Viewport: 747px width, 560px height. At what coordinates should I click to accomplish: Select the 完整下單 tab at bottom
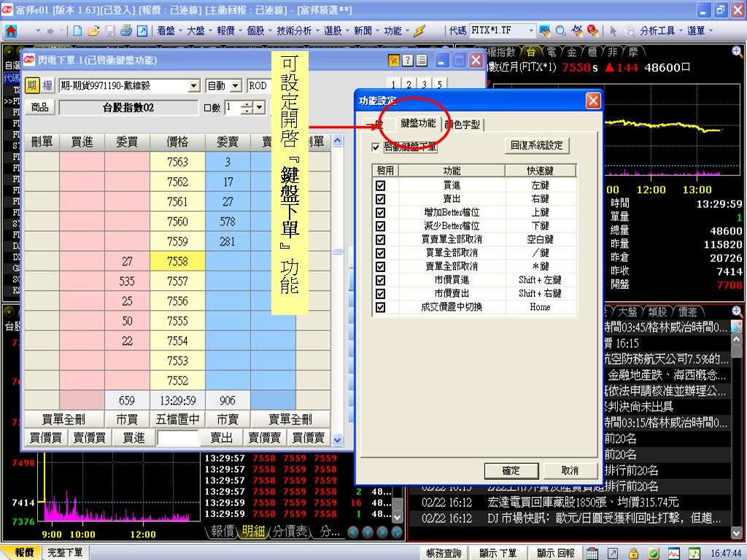tap(65, 553)
